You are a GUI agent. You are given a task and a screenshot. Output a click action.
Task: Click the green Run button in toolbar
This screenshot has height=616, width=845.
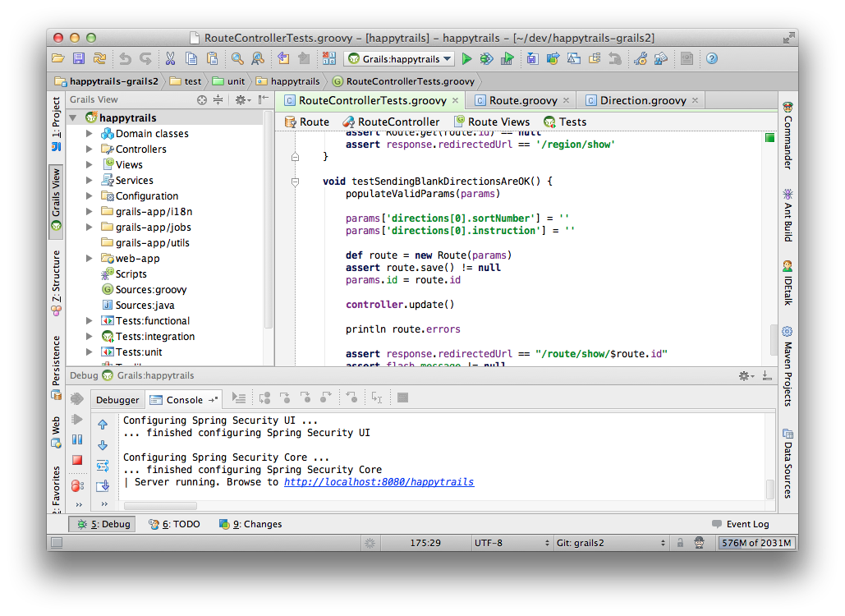tap(466, 58)
